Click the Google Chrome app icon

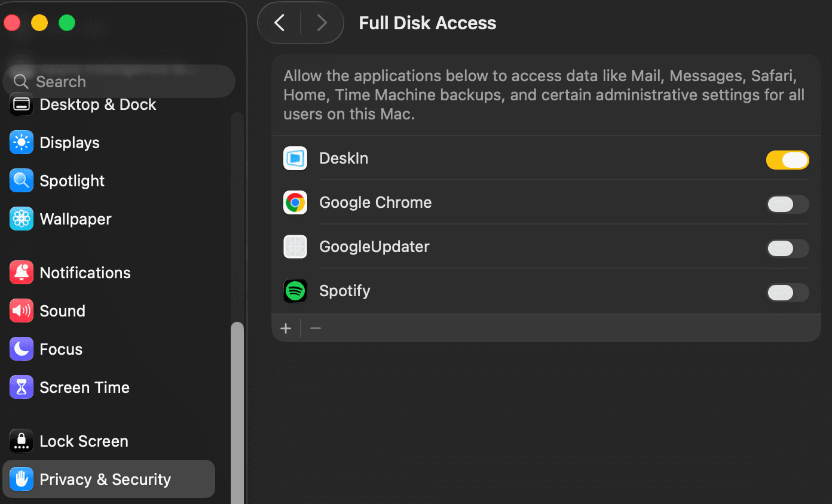295,202
